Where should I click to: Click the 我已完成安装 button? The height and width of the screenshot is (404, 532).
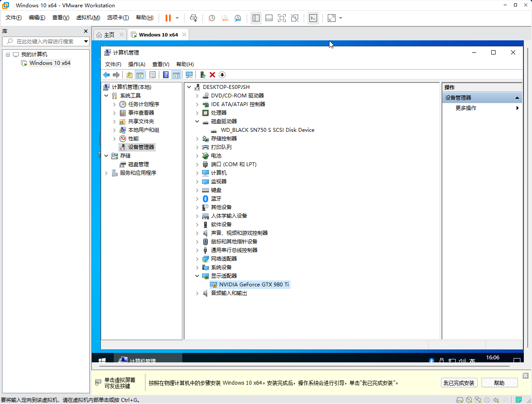pos(459,383)
